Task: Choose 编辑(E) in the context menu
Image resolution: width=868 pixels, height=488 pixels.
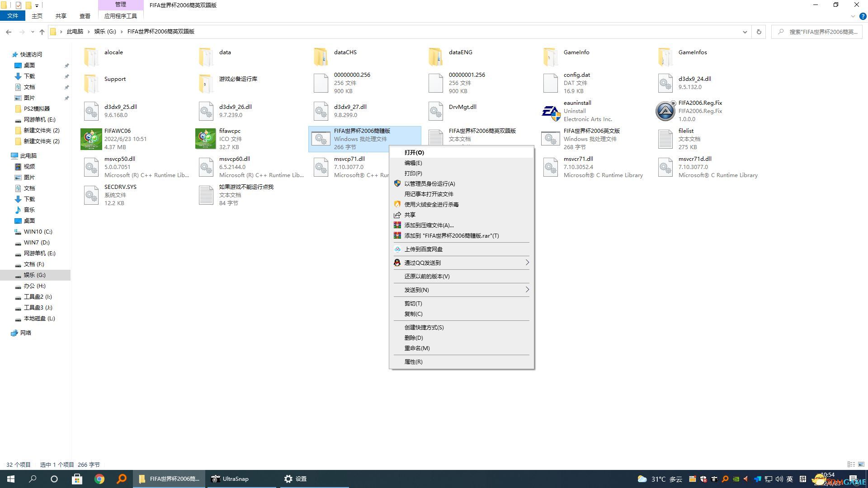Action: 462,163
